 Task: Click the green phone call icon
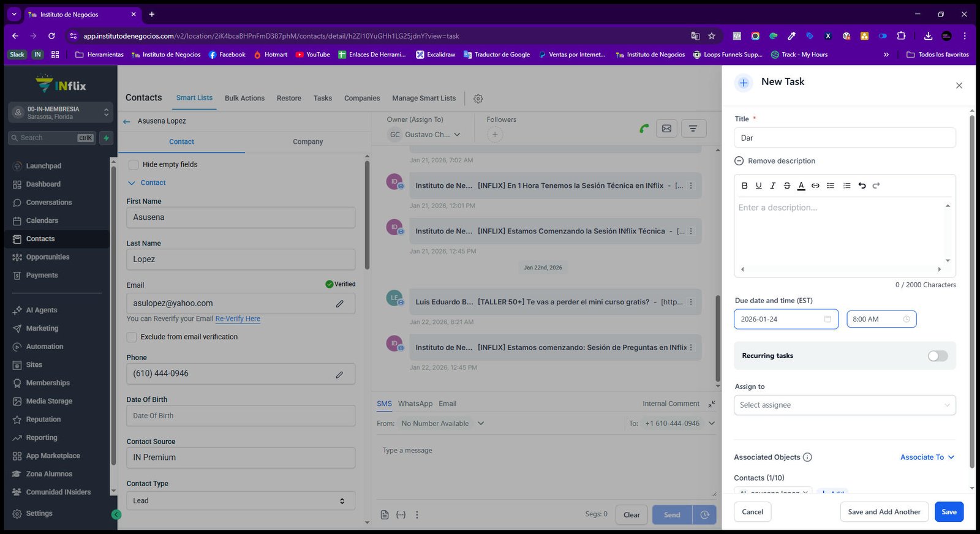644,129
